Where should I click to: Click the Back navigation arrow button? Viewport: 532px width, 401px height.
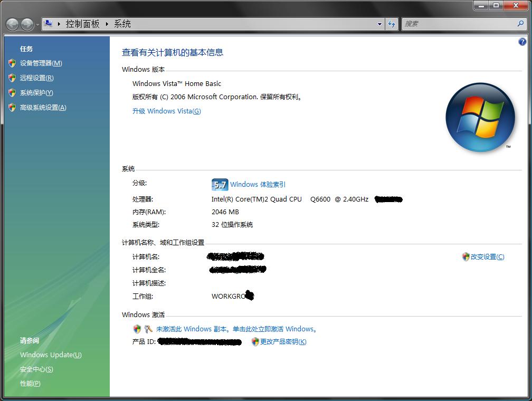point(13,24)
